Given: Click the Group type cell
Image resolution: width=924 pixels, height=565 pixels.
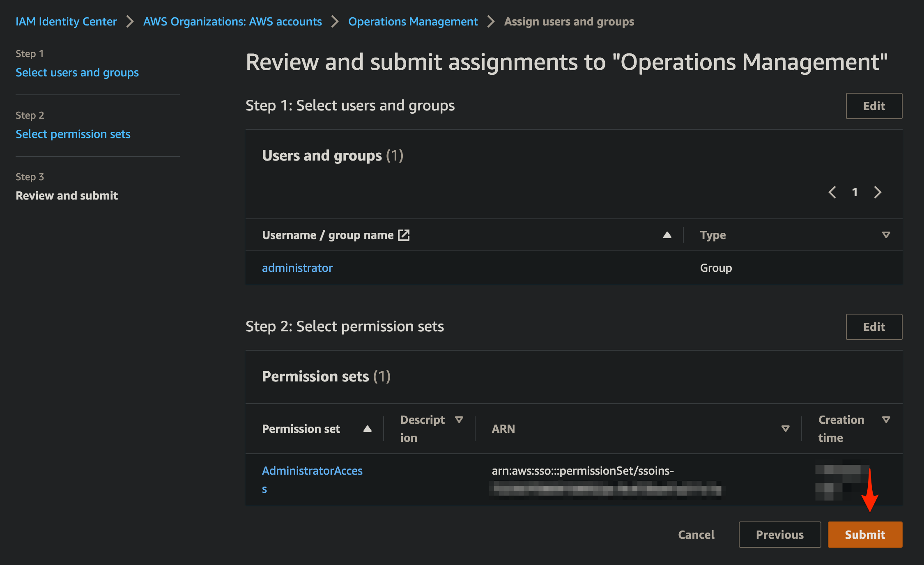Looking at the screenshot, I should 716,268.
